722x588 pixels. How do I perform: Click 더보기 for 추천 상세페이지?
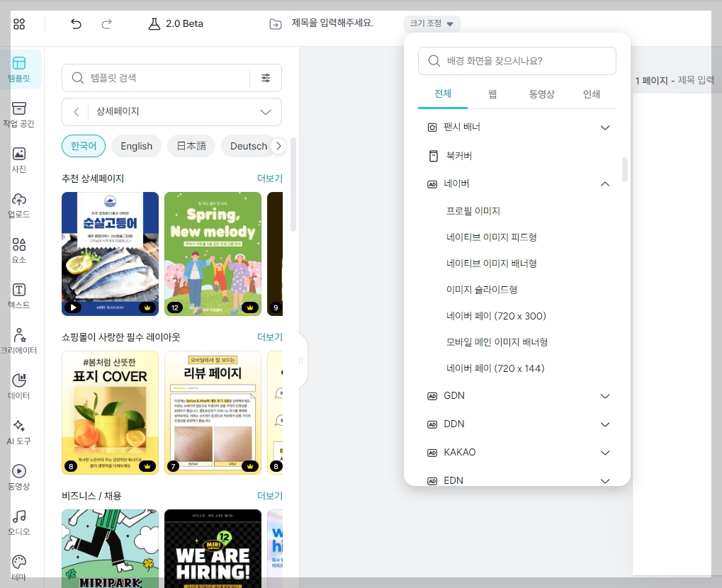(x=270, y=179)
